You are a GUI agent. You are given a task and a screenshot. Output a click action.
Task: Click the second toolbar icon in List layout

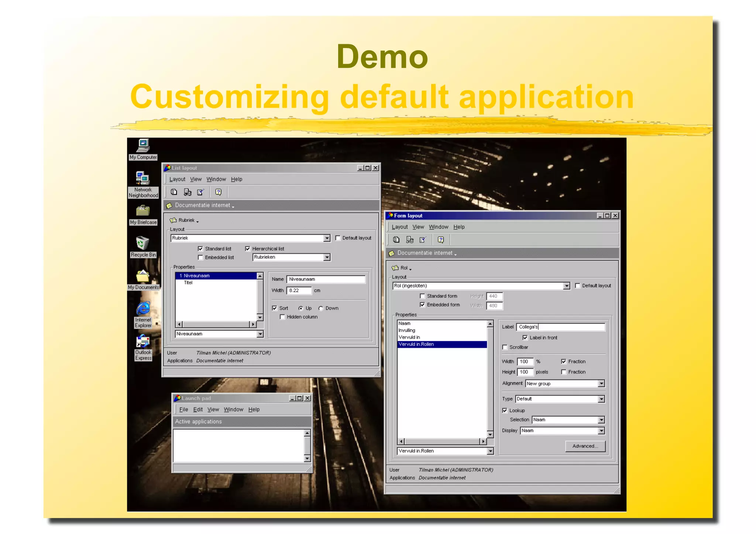tap(188, 192)
